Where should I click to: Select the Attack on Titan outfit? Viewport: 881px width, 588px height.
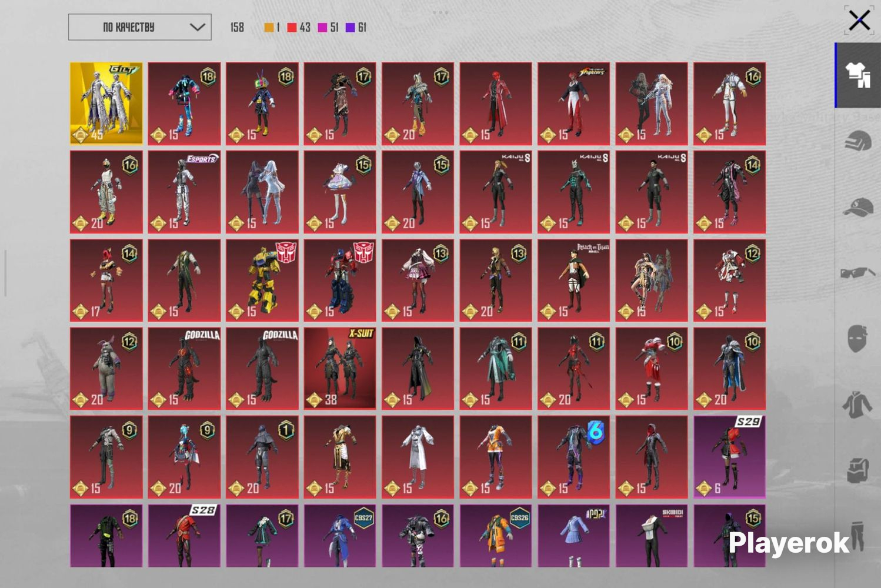(573, 280)
